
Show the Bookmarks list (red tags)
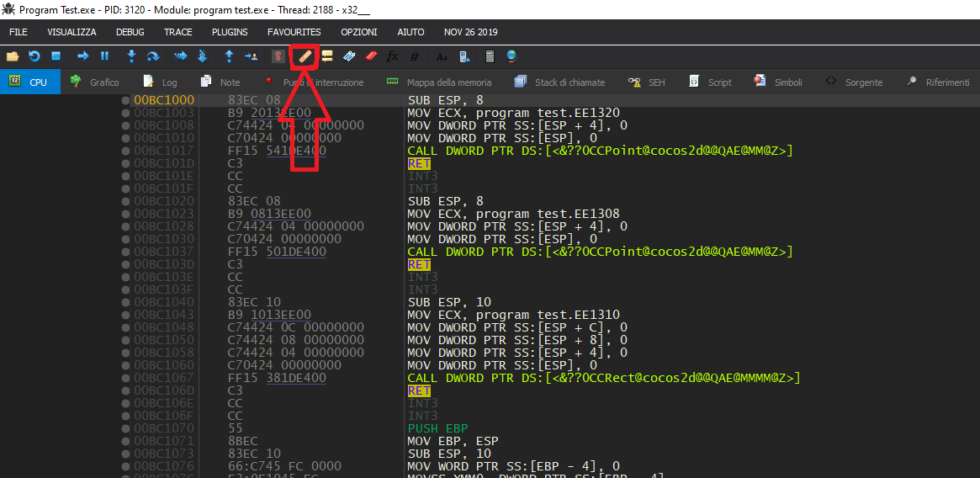pos(371,56)
